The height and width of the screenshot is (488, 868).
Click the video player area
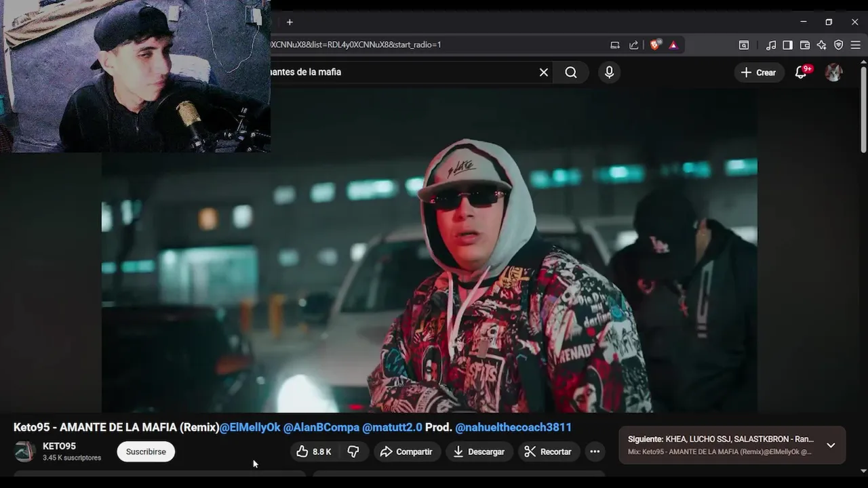point(429,249)
